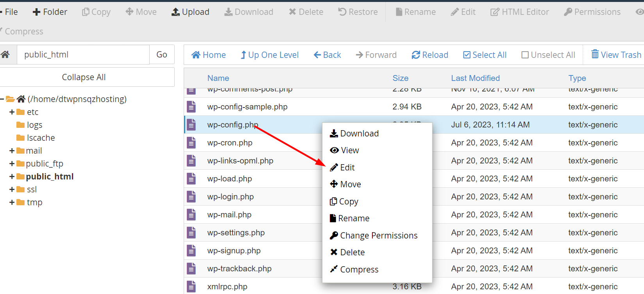Choose Move from context menu
Image resolution: width=644 pixels, height=294 pixels.
(x=345, y=184)
